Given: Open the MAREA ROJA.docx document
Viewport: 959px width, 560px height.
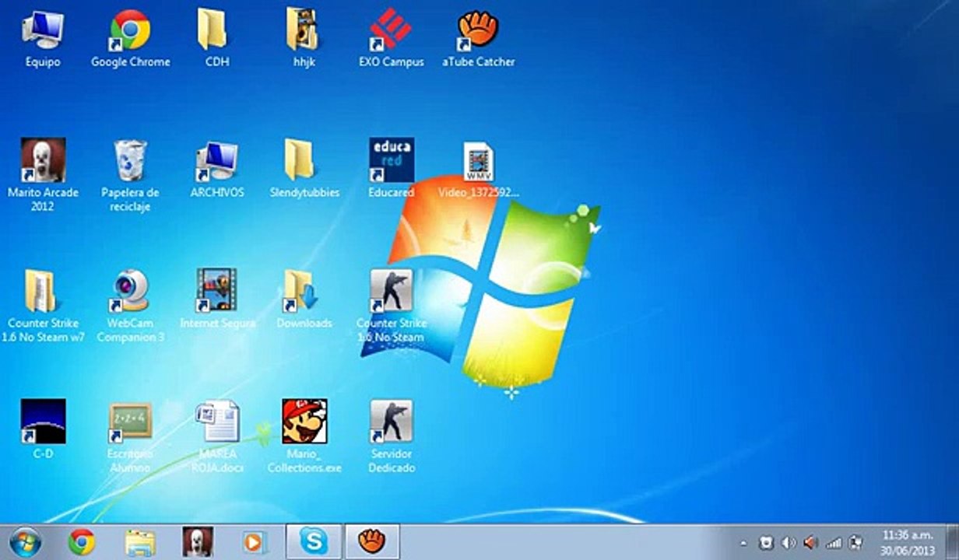Looking at the screenshot, I should [217, 437].
